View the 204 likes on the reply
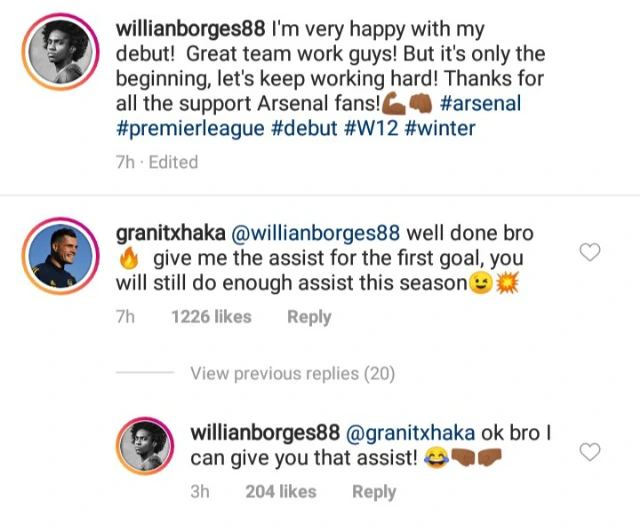Screen dimensions: 640x531 pyautogui.click(x=281, y=491)
